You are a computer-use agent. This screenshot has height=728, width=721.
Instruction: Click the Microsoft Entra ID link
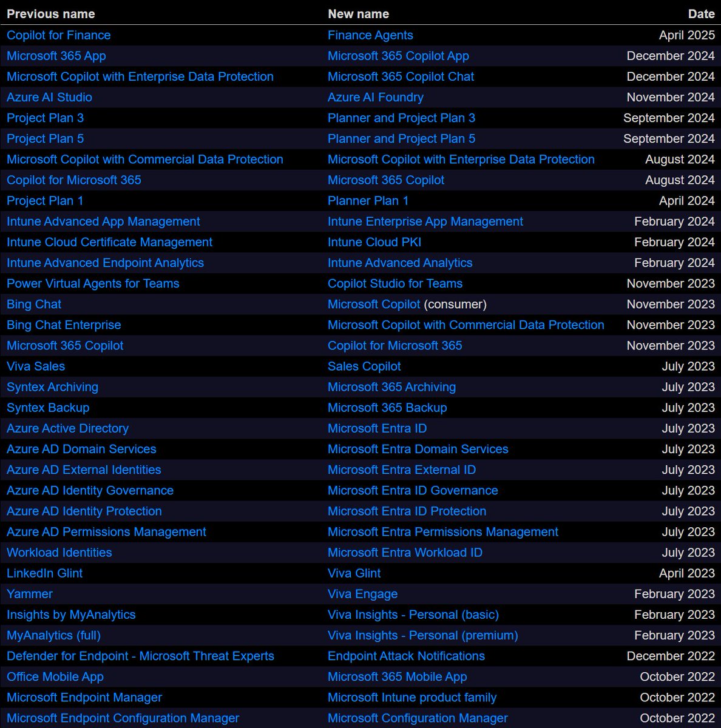tap(377, 428)
